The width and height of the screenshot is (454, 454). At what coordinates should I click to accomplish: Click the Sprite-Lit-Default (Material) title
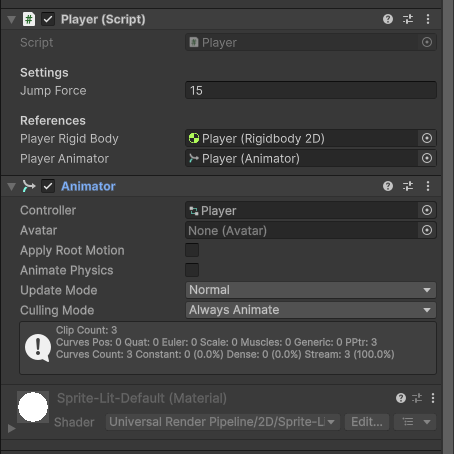(x=142, y=398)
